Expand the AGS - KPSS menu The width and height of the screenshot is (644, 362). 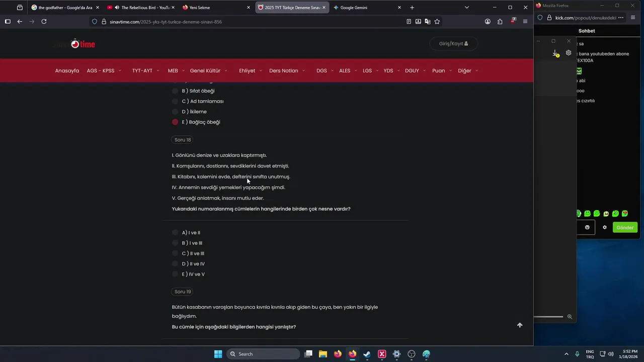[104, 71]
